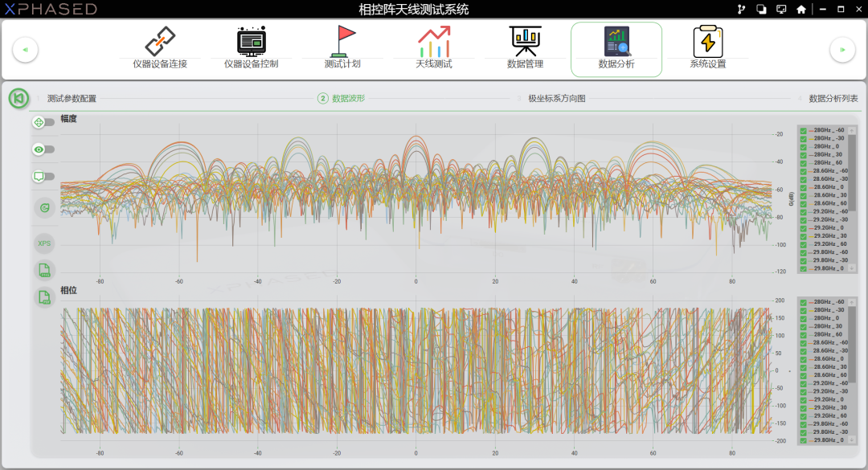Go to step 1 测试参数配置

pos(72,99)
